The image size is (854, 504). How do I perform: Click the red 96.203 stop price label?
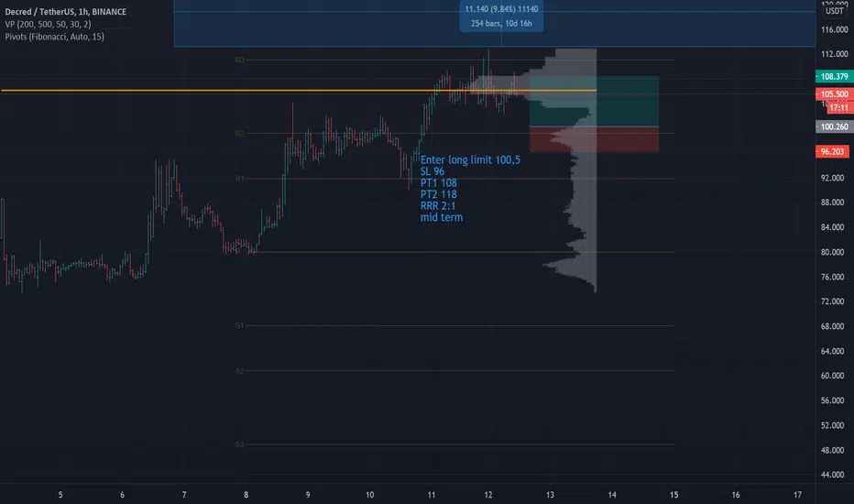832,151
